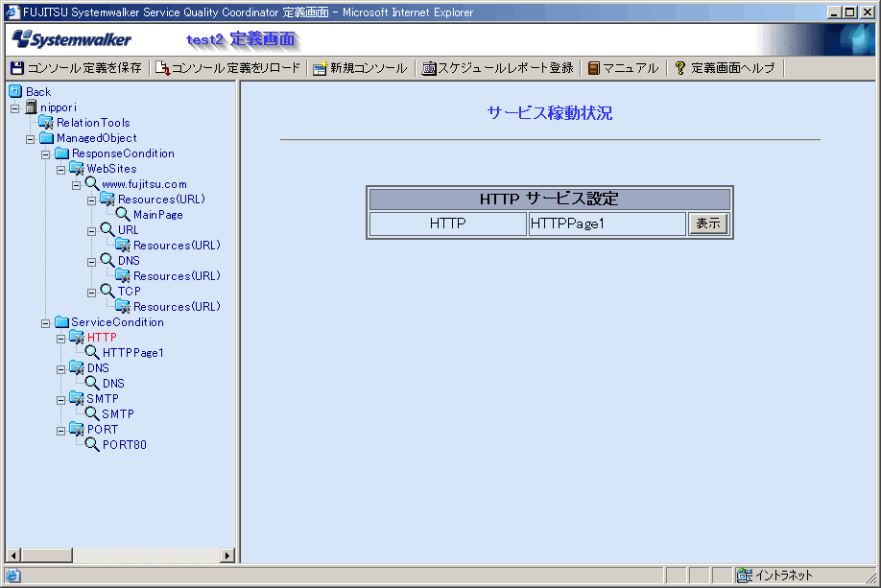Open コンソール定義をリロード toolbar item
Image resolution: width=881 pixels, height=588 pixels.
click(x=228, y=68)
